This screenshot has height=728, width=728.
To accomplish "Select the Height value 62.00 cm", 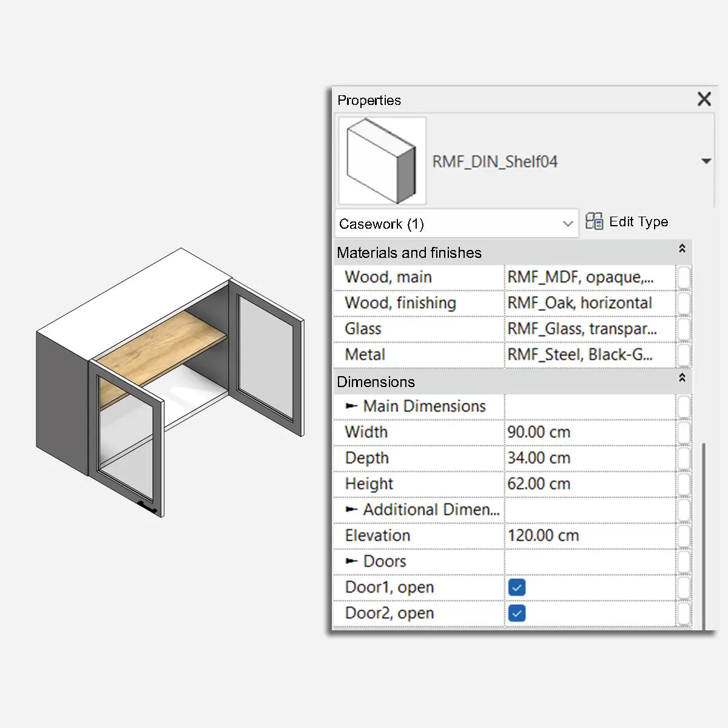I will pos(588,484).
